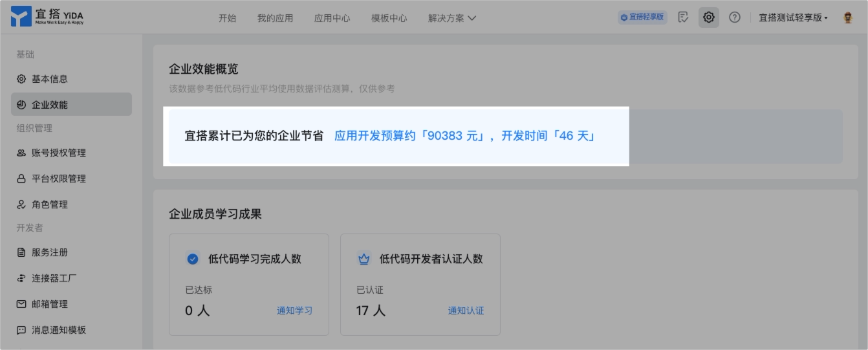
Task: Click the 连接器工厂 connector icon
Action: coord(21,278)
